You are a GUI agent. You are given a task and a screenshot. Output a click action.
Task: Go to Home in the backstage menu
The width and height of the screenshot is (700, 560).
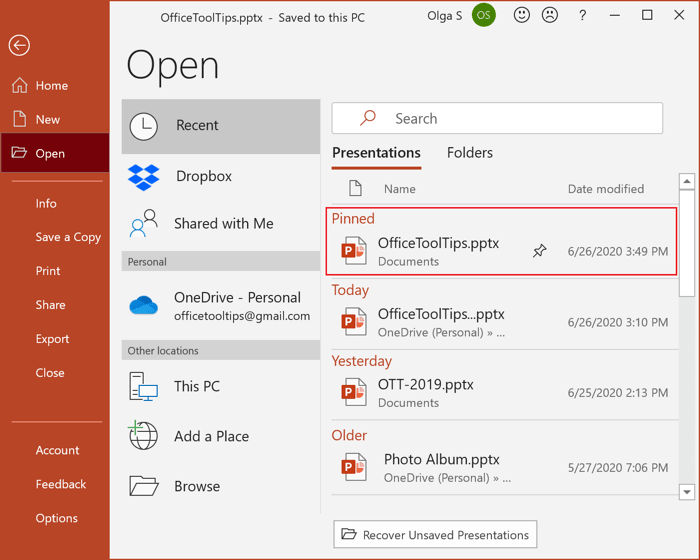tap(55, 85)
